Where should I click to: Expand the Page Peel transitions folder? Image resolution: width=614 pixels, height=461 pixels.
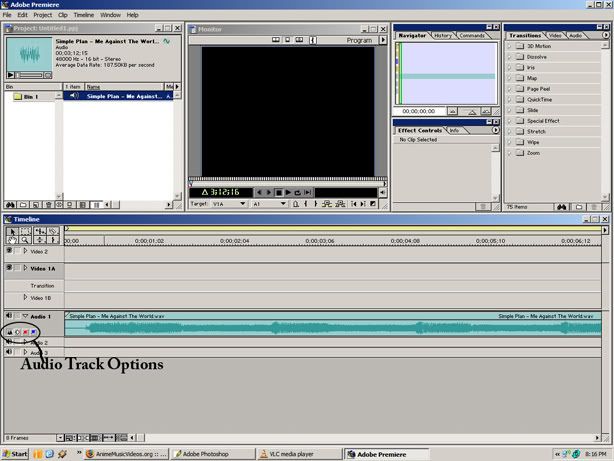click(x=509, y=89)
